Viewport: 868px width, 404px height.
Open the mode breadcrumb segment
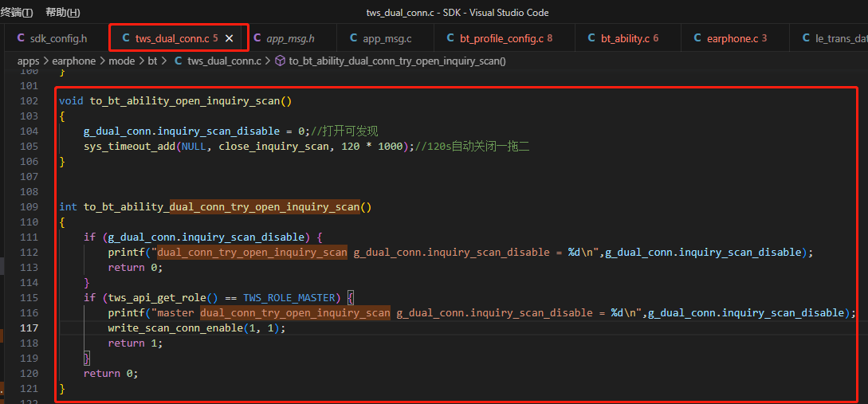(122, 61)
